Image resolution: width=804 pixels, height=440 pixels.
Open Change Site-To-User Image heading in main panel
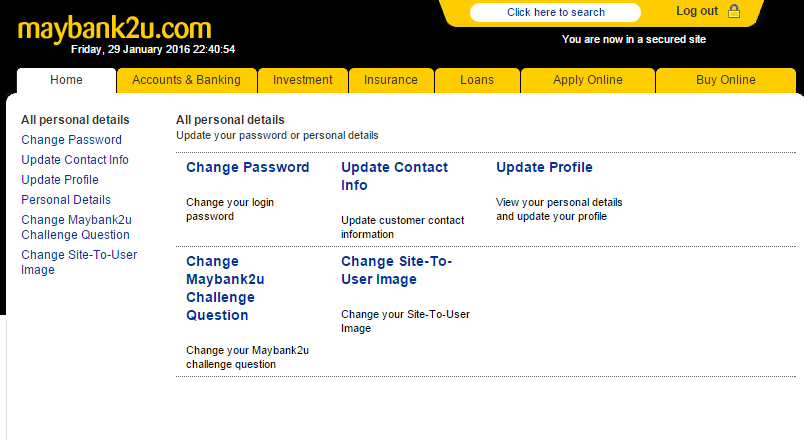(396, 270)
